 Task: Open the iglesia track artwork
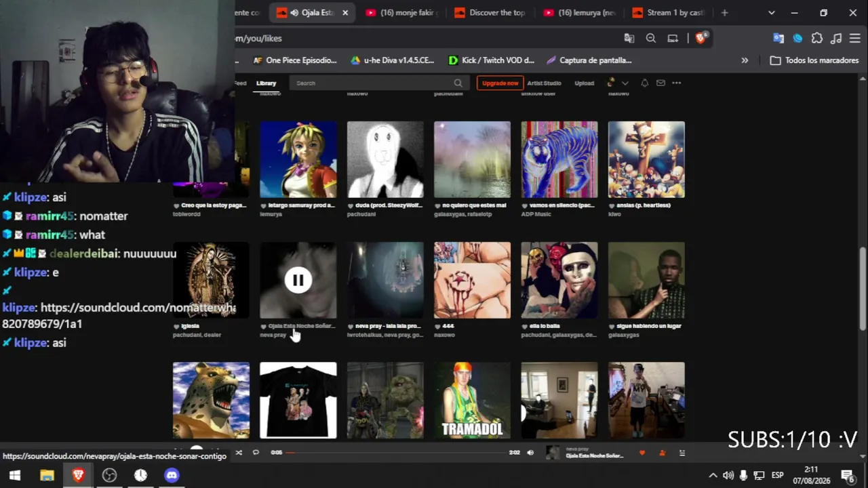pyautogui.click(x=211, y=280)
